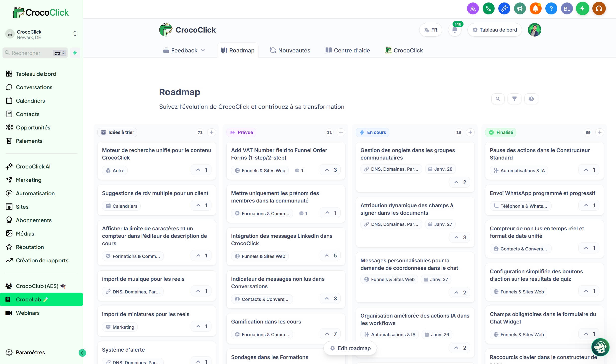Image resolution: width=616 pixels, height=364 pixels.
Task: Open the brown headset support icon
Action: tap(599, 9)
